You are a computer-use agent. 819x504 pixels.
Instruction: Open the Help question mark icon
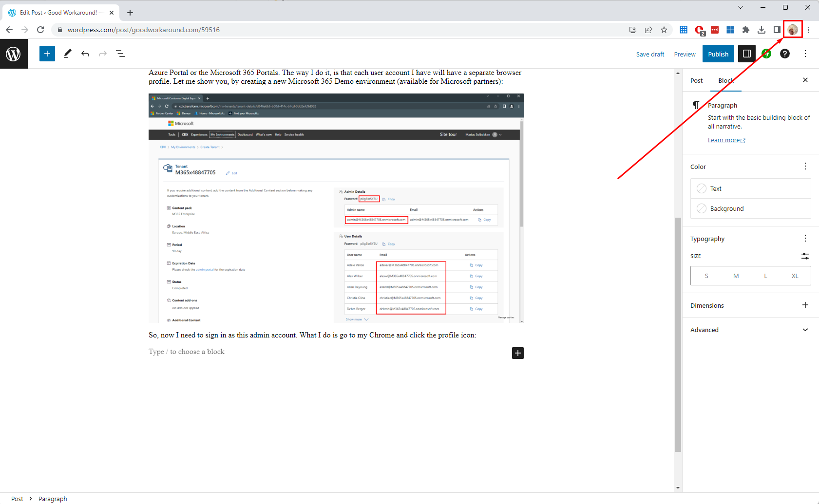784,54
